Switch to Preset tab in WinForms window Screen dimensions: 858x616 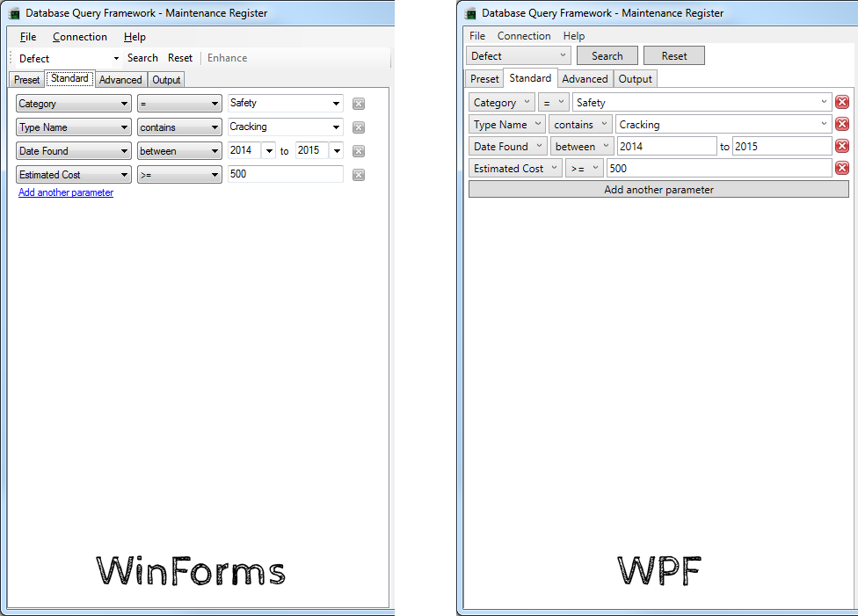[x=26, y=80]
